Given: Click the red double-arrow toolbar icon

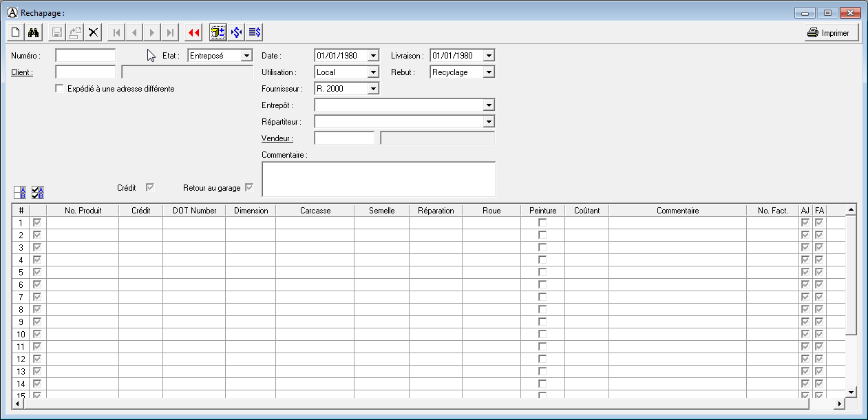Looking at the screenshot, I should [x=193, y=32].
